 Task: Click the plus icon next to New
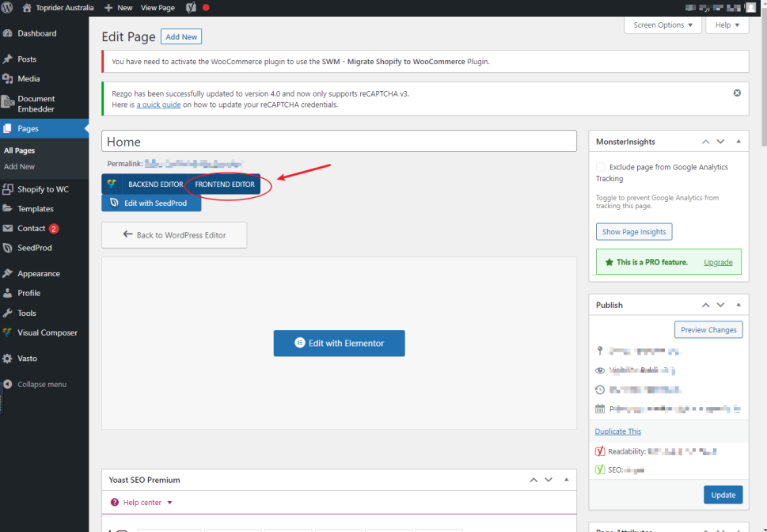[x=108, y=8]
